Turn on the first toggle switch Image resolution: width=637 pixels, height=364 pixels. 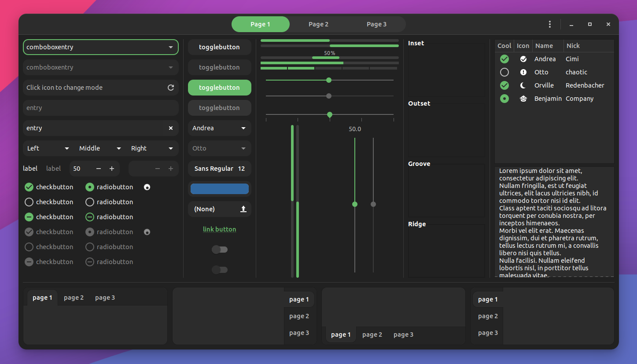[x=220, y=250]
